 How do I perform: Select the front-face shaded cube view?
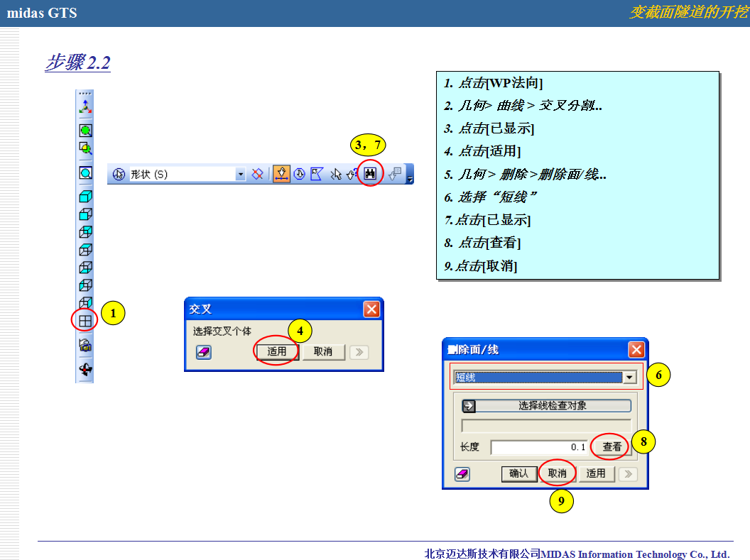86,214
